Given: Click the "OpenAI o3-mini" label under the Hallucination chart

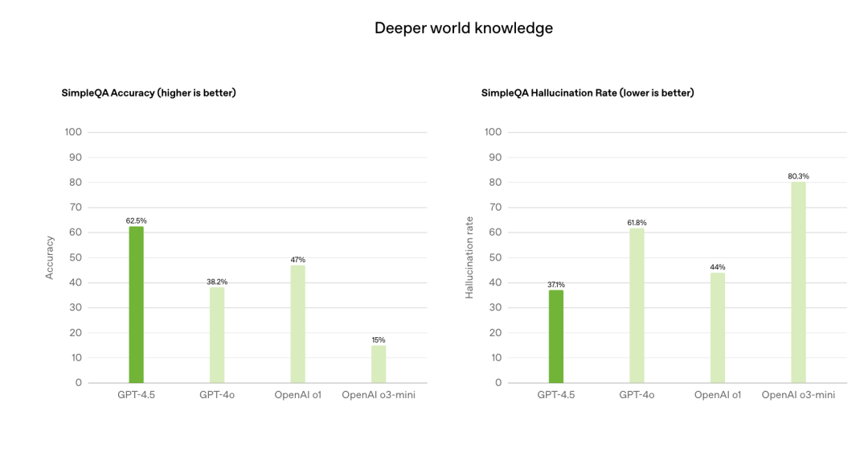Looking at the screenshot, I should pos(798,395).
